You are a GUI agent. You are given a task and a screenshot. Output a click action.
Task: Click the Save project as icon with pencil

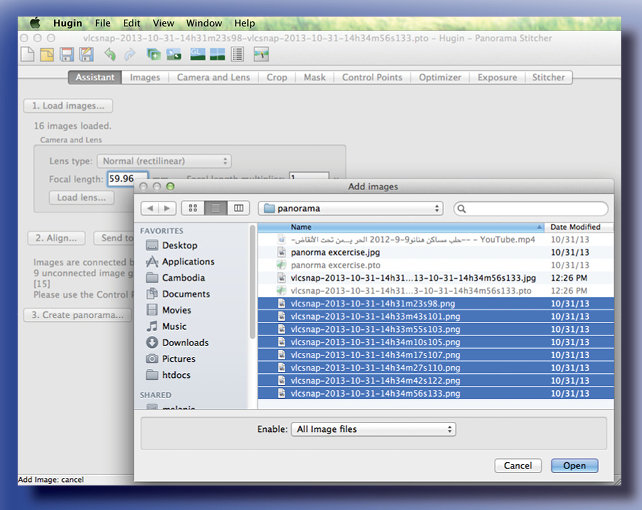pos(86,54)
